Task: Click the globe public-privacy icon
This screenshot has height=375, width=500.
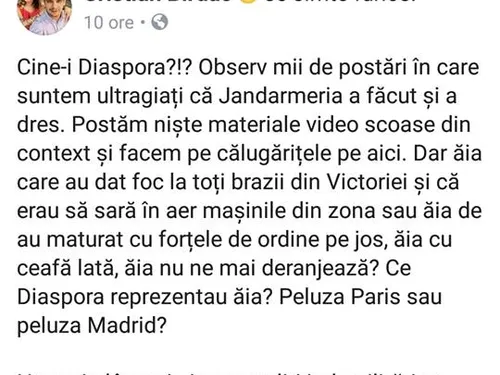Action: click(x=159, y=22)
